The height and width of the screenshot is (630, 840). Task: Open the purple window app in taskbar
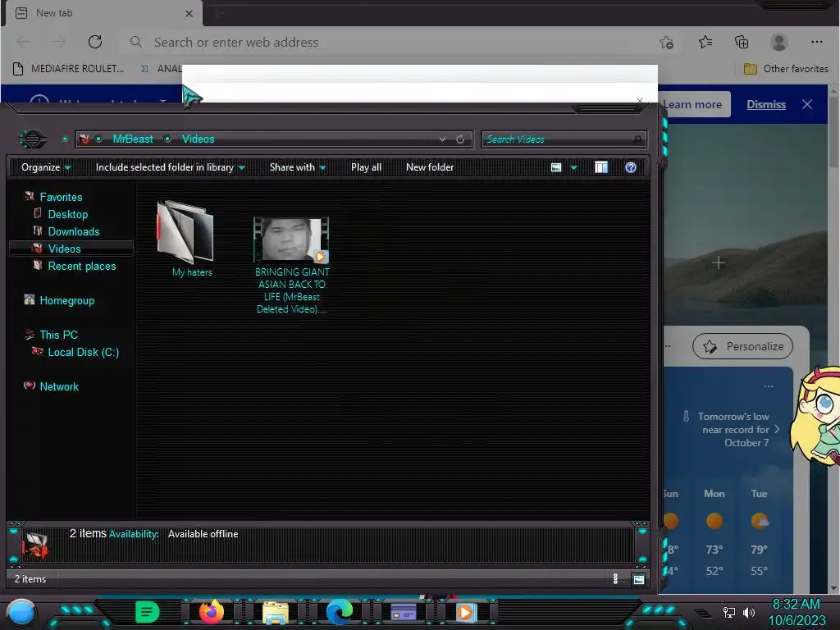click(x=403, y=612)
